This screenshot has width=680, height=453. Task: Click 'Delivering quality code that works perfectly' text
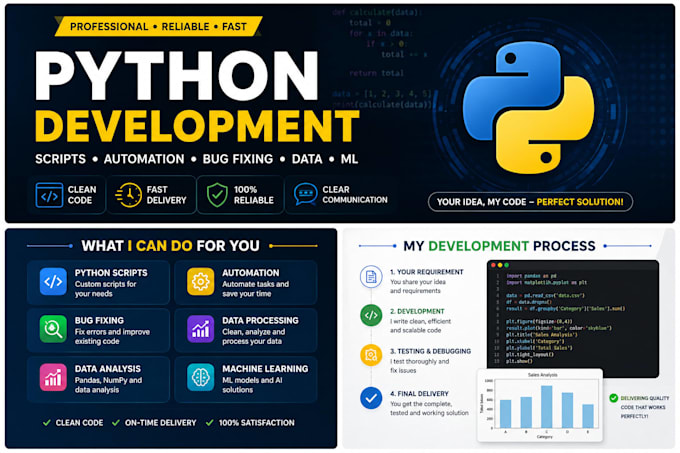(x=645, y=407)
